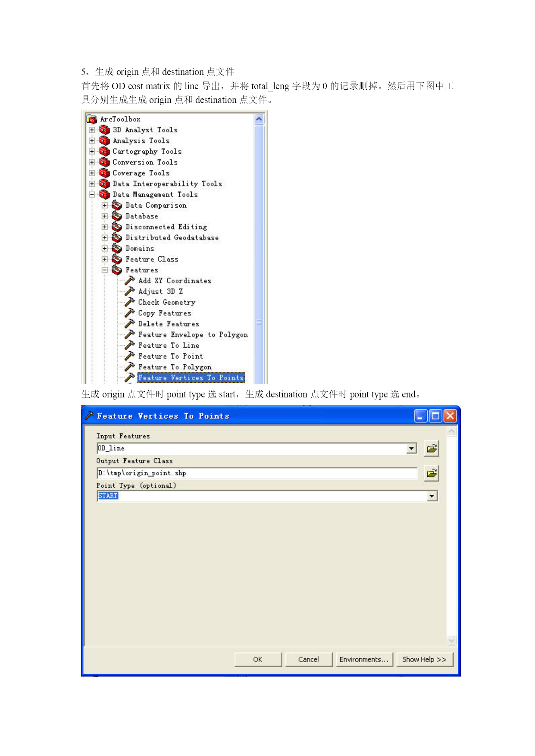The height and width of the screenshot is (756, 535).
Task: Click the Disconnected Editing toolset icon
Action: (117, 227)
